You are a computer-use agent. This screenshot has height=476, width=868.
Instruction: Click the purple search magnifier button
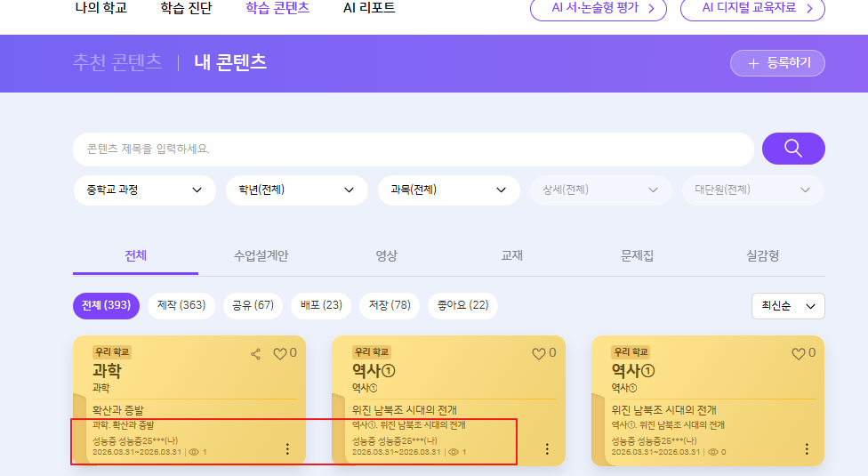[792, 149]
